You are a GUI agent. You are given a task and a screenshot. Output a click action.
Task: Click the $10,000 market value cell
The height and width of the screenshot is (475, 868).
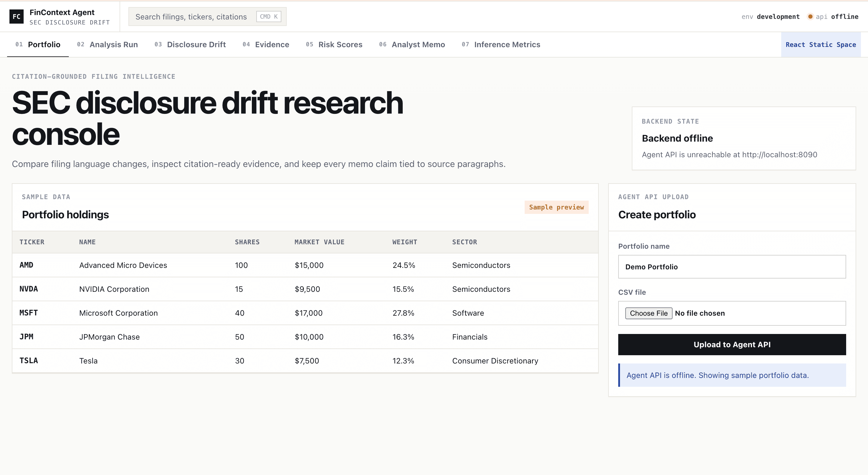[x=309, y=337]
